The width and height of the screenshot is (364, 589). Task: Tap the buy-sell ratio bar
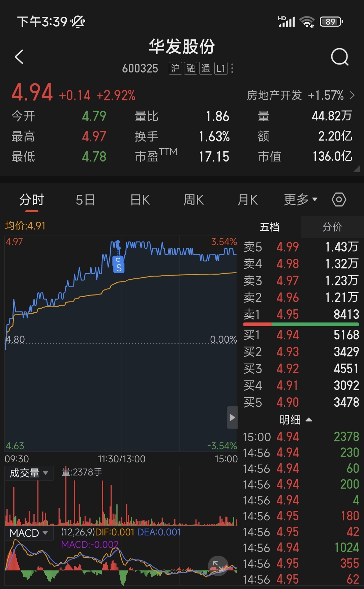(301, 324)
